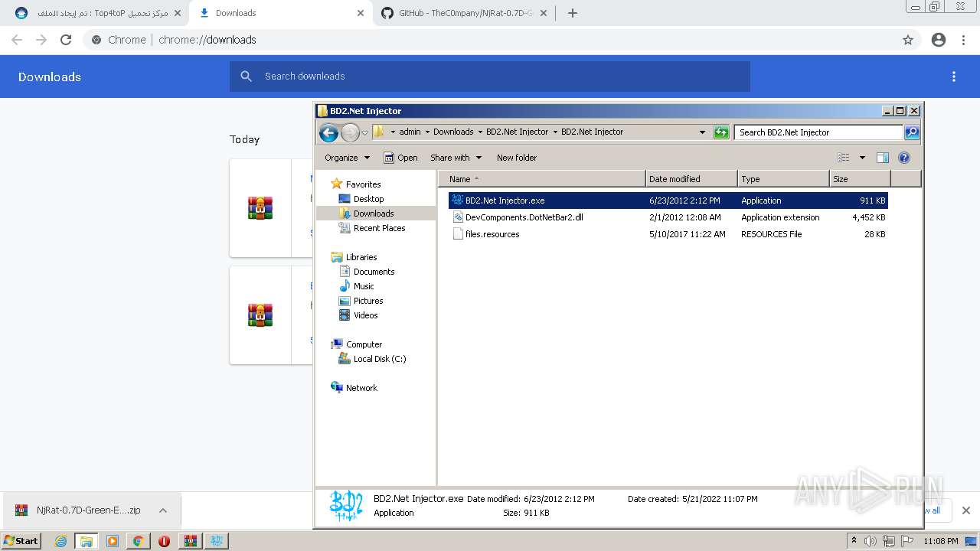
Task: Select the files.resources file icon
Action: click(x=458, y=234)
